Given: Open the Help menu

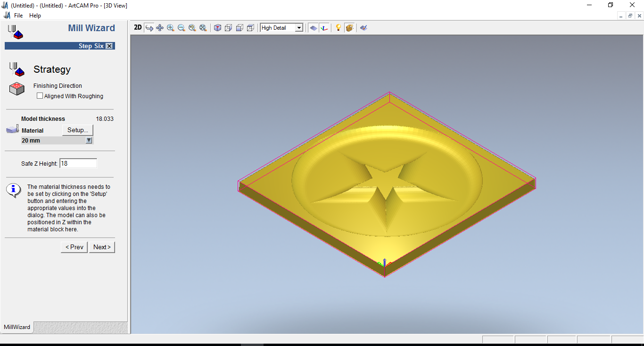Looking at the screenshot, I should pos(35,16).
